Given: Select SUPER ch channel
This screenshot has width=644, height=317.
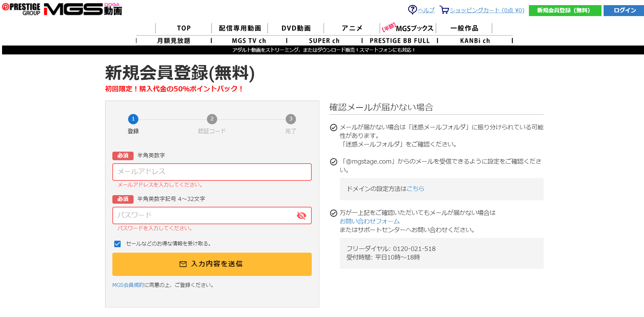Looking at the screenshot, I should [324, 41].
